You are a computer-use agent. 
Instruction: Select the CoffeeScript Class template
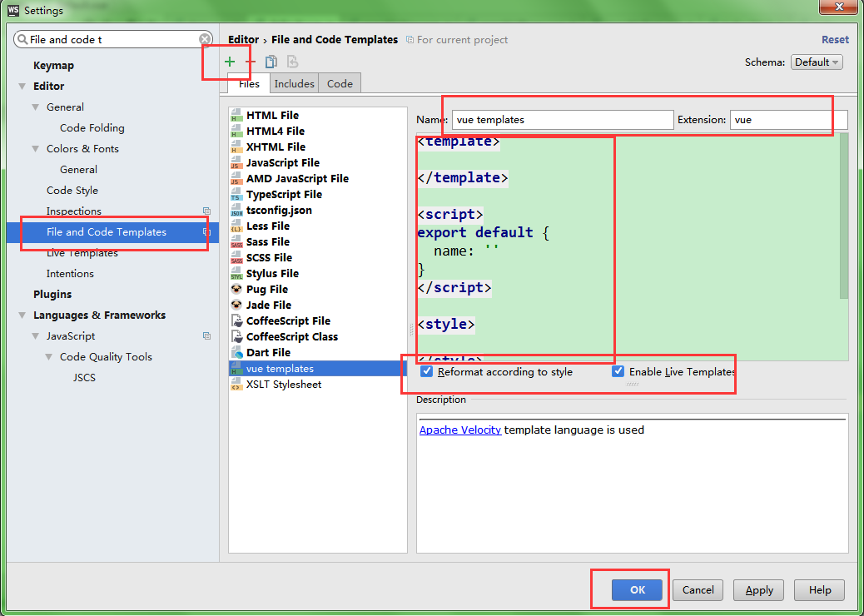pyautogui.click(x=318, y=336)
